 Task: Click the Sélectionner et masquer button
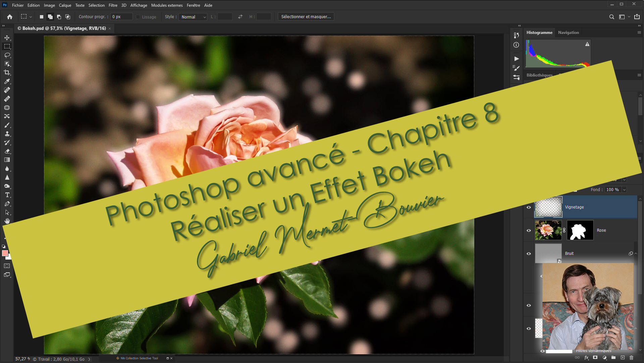(306, 17)
